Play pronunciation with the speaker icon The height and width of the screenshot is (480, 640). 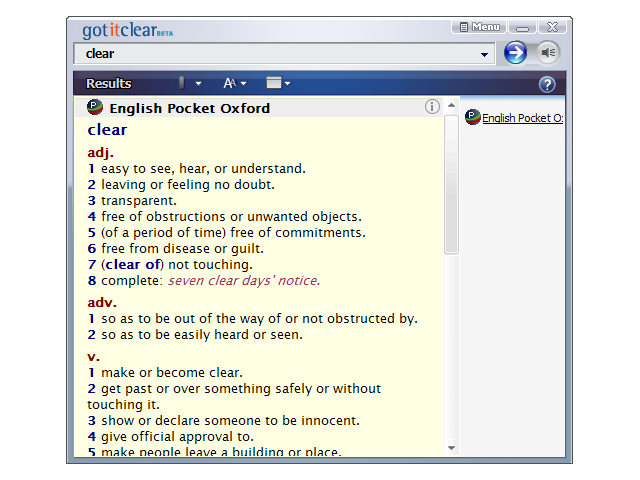[x=548, y=52]
